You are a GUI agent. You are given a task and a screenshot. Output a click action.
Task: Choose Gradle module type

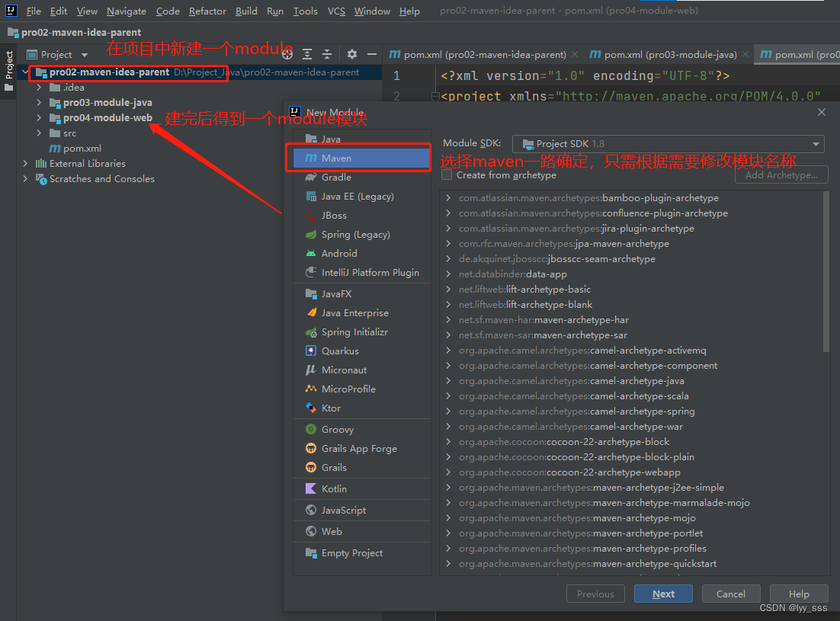coord(362,178)
